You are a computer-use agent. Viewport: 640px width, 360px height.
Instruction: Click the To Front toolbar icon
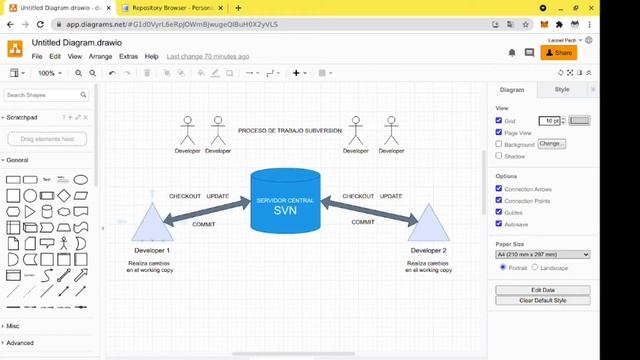167,73
